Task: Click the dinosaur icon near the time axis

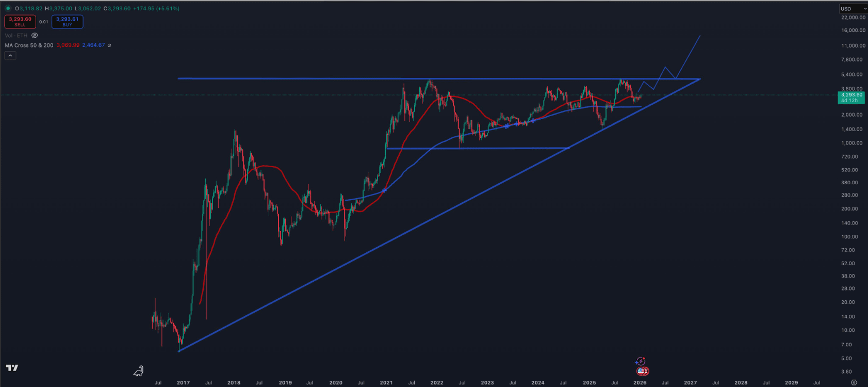Action: coord(138,371)
